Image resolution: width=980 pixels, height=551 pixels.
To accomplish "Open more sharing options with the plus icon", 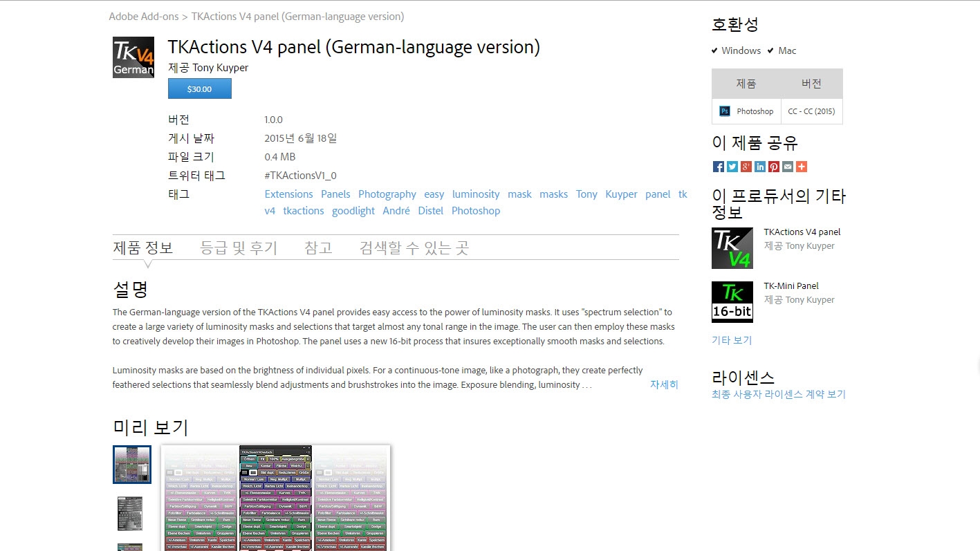I will (802, 167).
